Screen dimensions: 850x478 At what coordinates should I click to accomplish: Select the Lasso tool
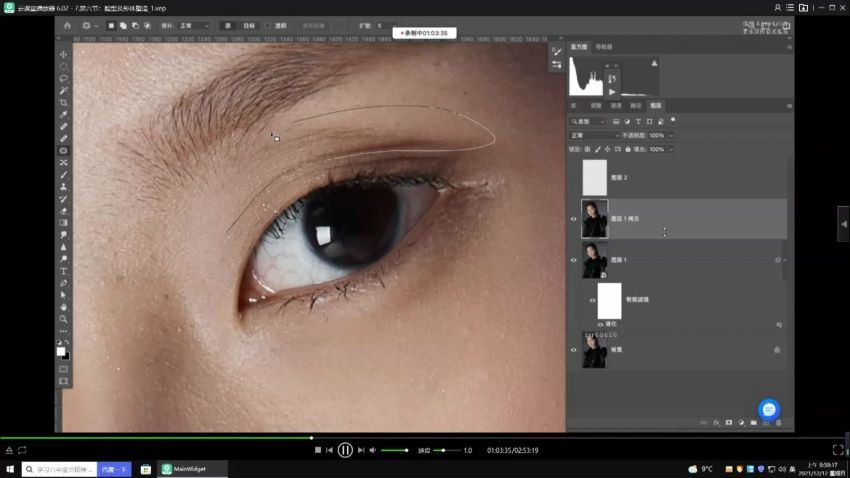(x=63, y=79)
